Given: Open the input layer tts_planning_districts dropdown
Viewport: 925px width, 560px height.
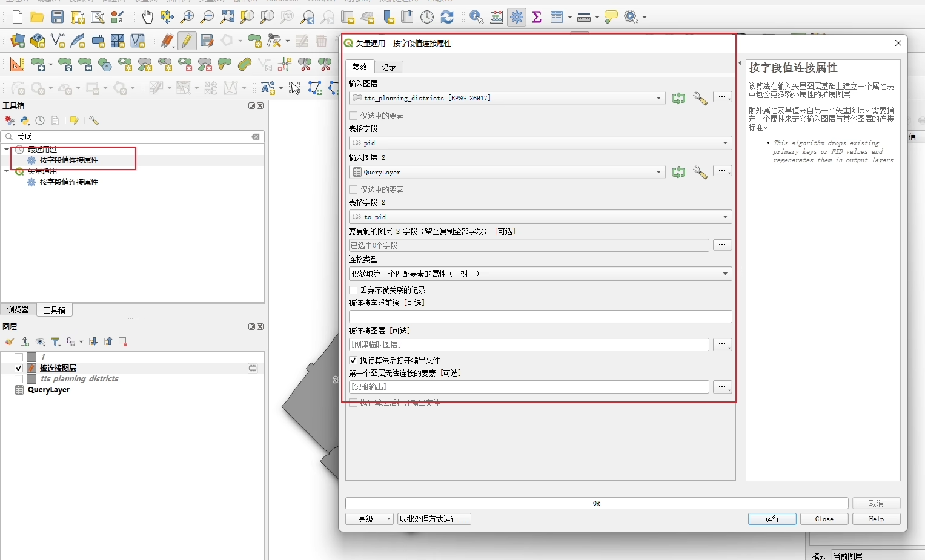Looking at the screenshot, I should 507,98.
